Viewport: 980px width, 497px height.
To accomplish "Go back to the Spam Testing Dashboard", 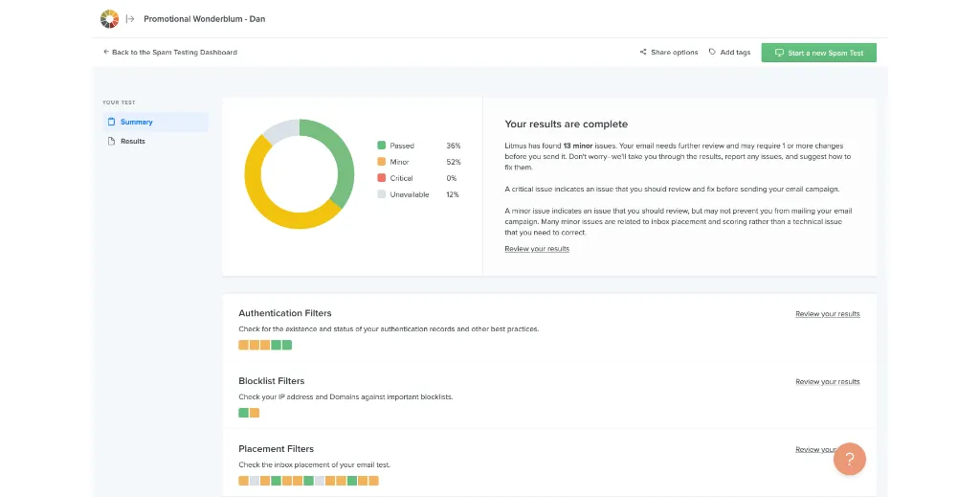I will [170, 53].
